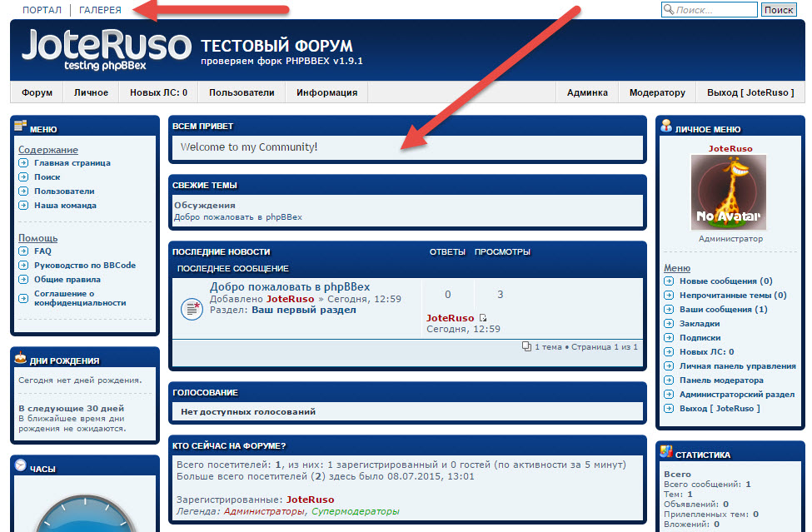Click the arrow icon next to FAQ
The height and width of the screenshot is (532, 812).
tap(23, 251)
